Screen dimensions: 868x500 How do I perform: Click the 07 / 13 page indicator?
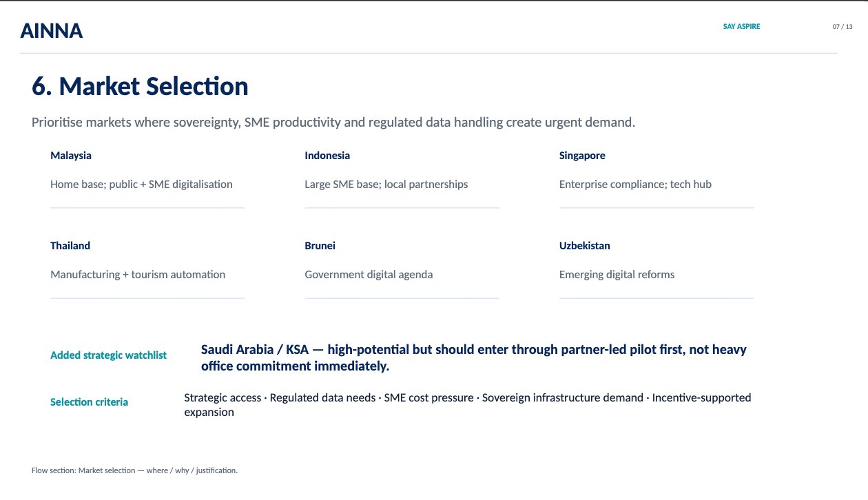[843, 26]
